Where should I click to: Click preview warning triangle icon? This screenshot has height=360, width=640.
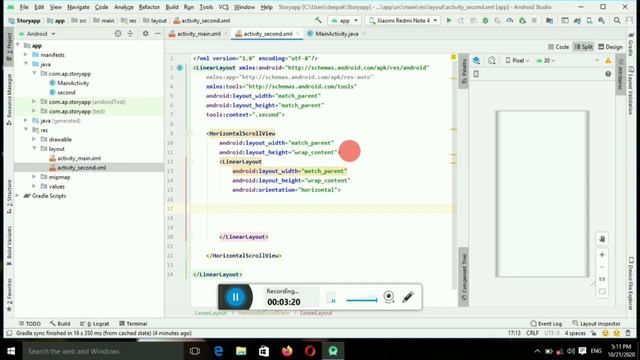coord(608,60)
